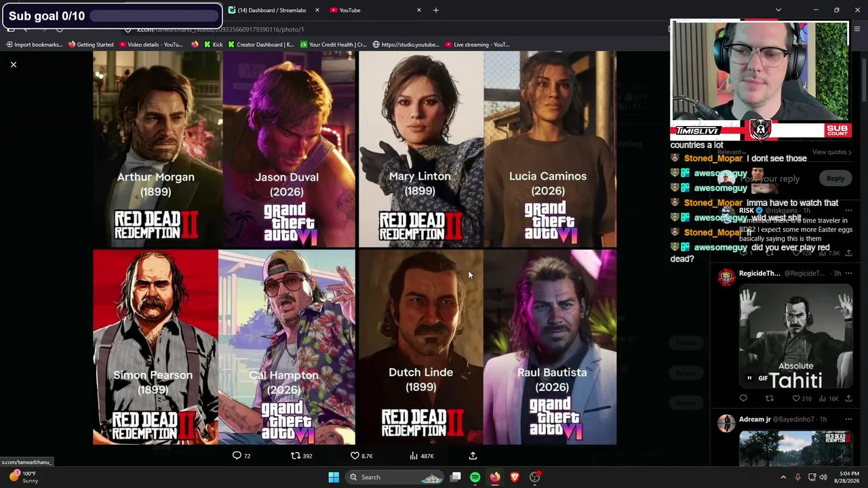868x488 pixels.
Task: Open more options on Adream jr's reply
Action: point(848,420)
